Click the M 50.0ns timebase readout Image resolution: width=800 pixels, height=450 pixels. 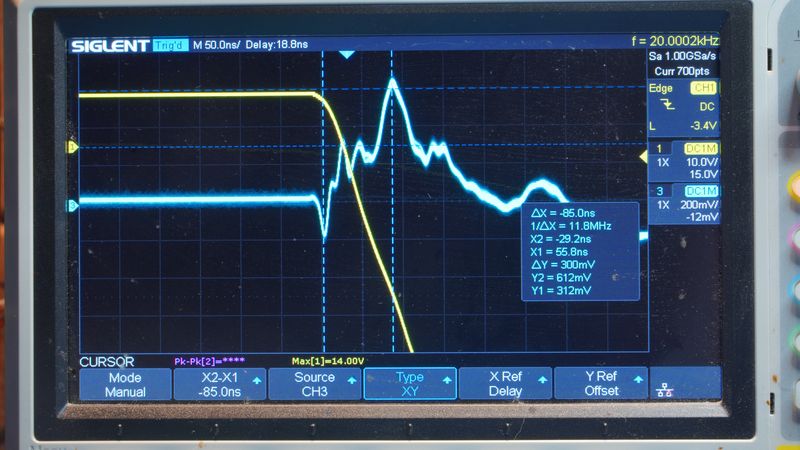pyautogui.click(x=214, y=46)
